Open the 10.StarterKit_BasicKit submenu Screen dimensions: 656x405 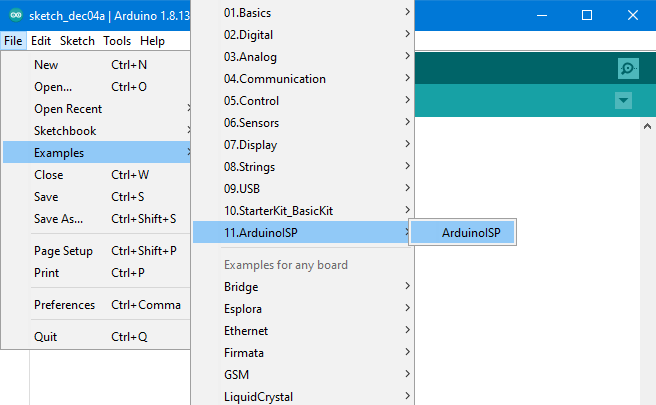303,210
